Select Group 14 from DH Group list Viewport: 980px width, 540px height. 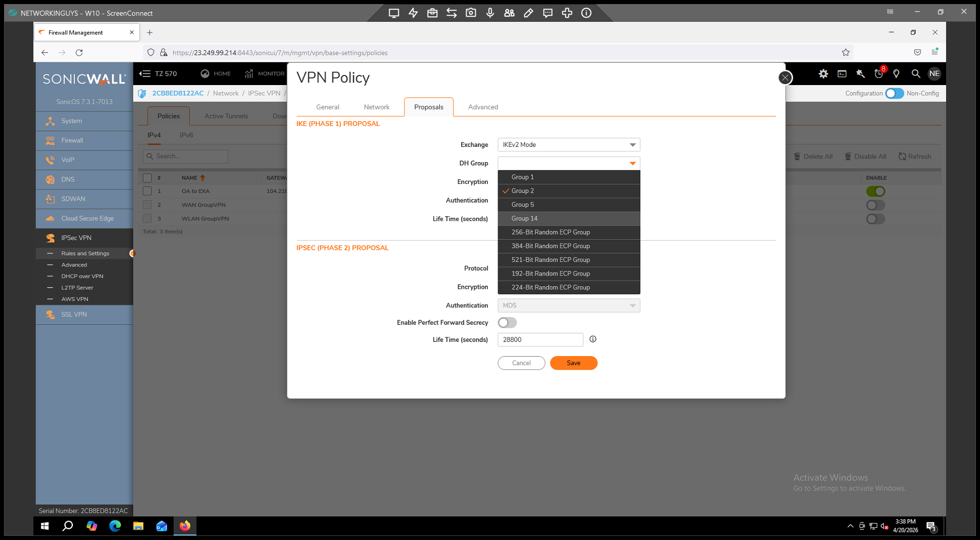[x=524, y=218]
